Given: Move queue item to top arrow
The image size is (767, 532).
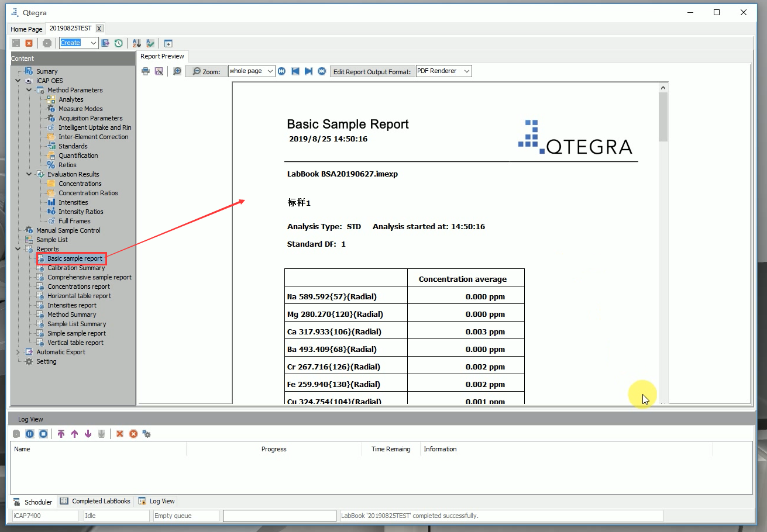Looking at the screenshot, I should click(x=61, y=434).
